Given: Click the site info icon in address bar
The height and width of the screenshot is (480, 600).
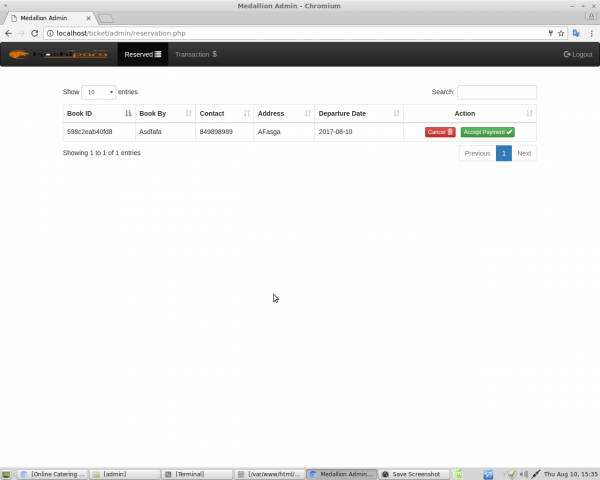Looking at the screenshot, I should pos(50,33).
